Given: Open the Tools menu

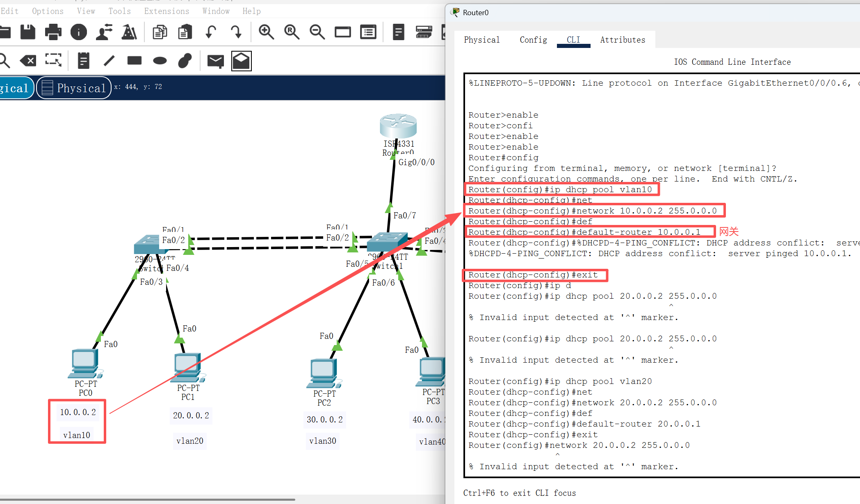Looking at the screenshot, I should [x=119, y=11].
